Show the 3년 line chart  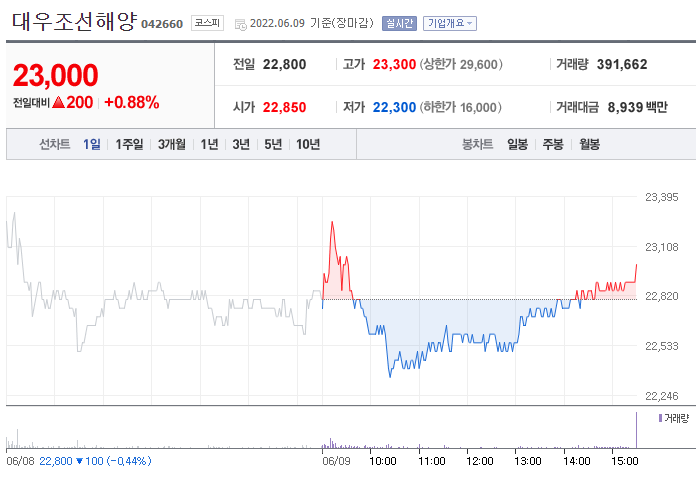pos(241,144)
